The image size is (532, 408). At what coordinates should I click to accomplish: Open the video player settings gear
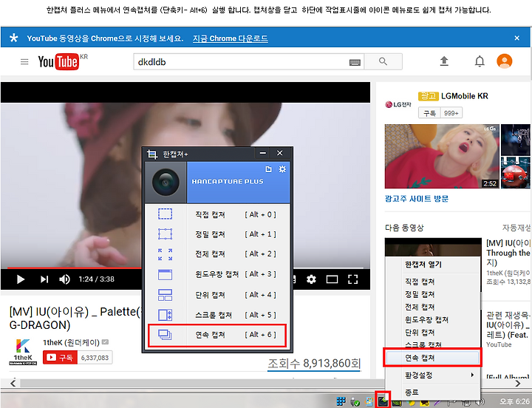(311, 279)
